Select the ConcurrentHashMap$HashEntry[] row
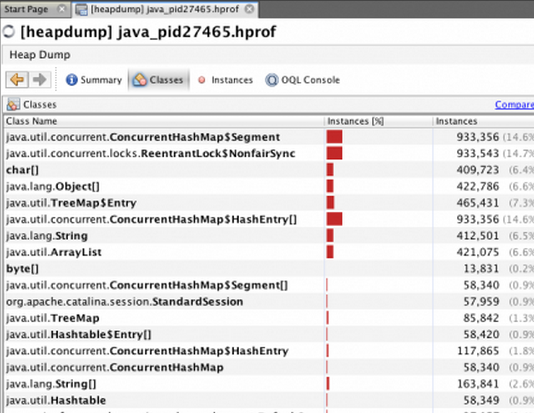Viewport: 534px width, 413px height. click(269, 219)
